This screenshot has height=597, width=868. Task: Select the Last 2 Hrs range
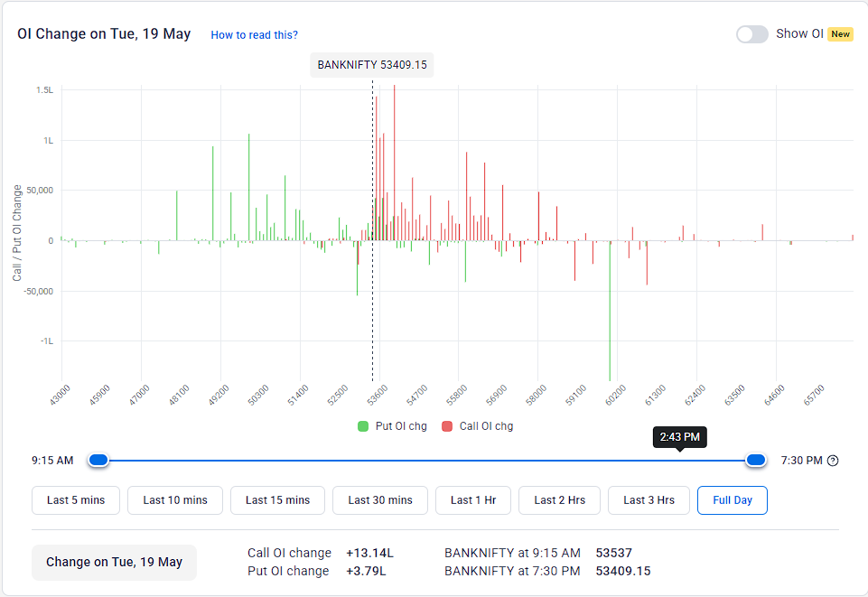(x=559, y=500)
